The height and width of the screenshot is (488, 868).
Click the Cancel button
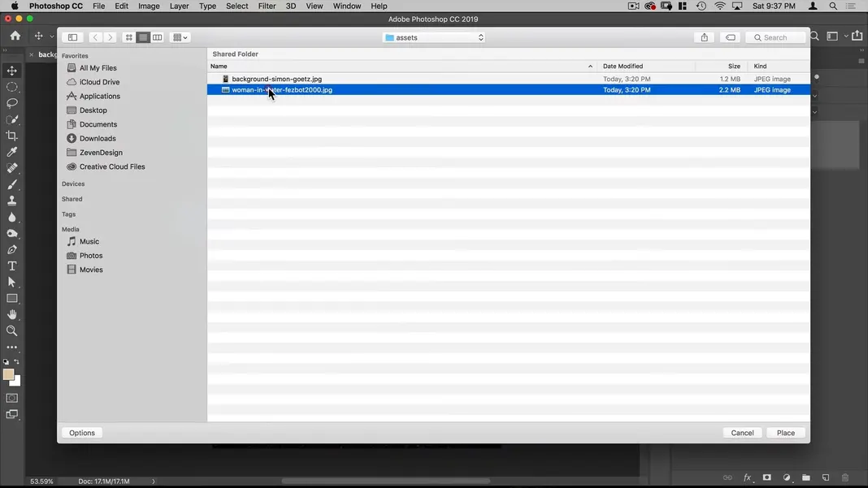pyautogui.click(x=742, y=433)
